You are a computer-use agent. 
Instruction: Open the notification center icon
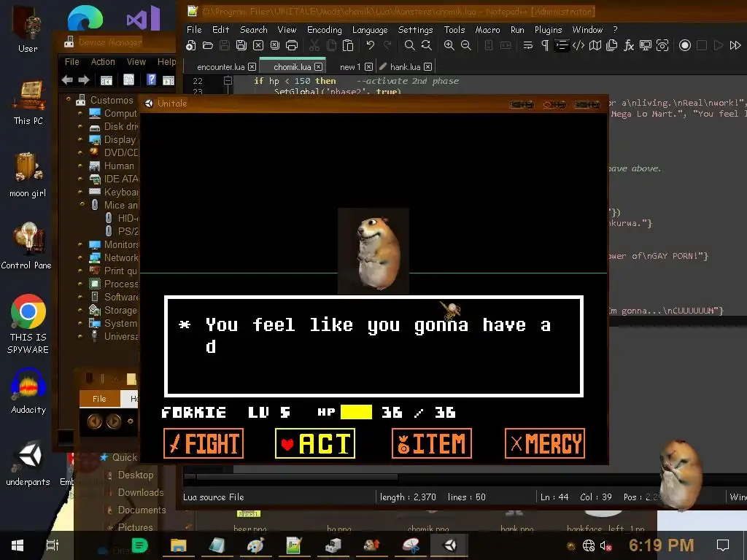coord(723,545)
